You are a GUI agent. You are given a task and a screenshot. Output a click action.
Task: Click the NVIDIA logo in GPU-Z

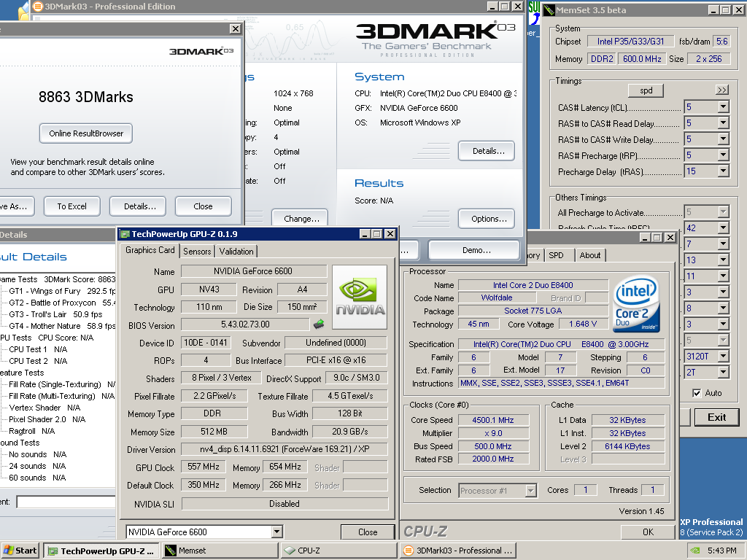pyautogui.click(x=360, y=297)
